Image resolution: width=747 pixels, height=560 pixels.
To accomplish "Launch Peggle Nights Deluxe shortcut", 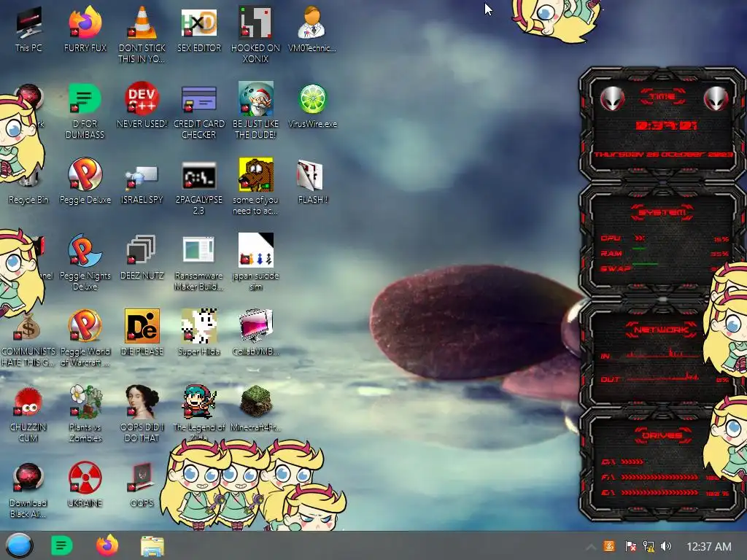I will [x=85, y=262].
